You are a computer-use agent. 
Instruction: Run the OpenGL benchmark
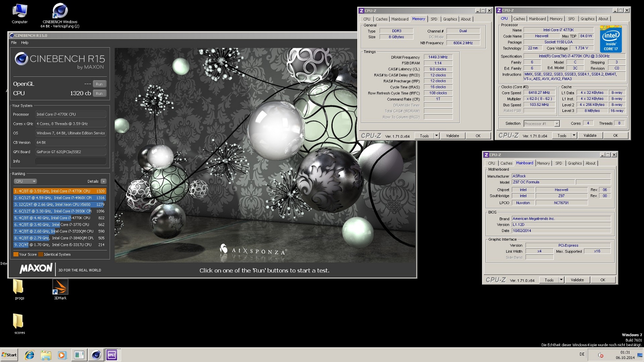99,84
